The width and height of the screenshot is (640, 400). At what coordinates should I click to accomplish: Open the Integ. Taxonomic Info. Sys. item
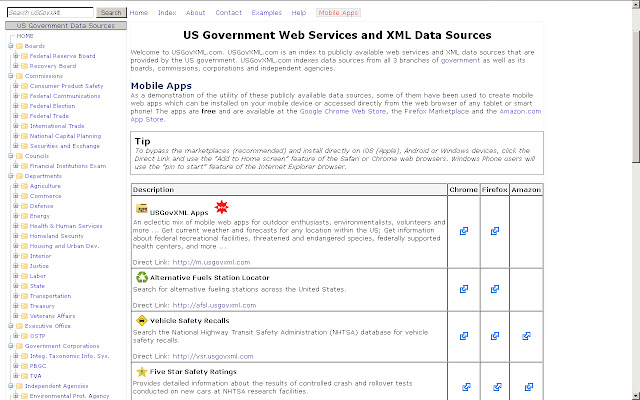pos(69,356)
